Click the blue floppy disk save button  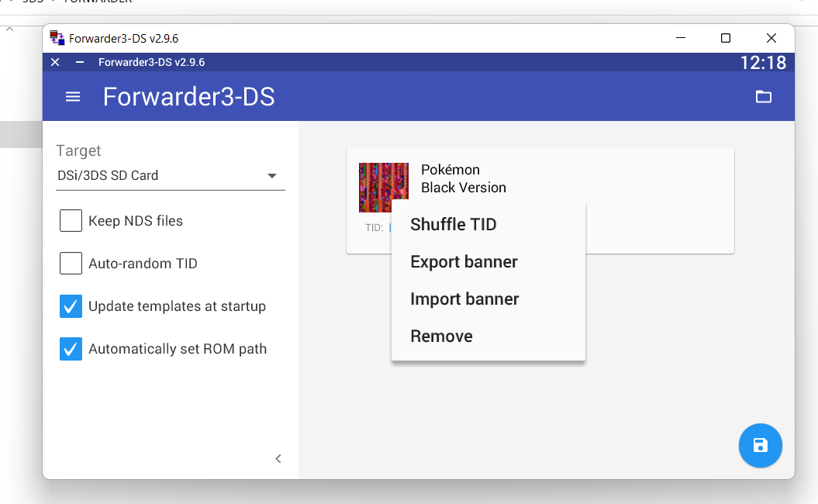pos(760,445)
